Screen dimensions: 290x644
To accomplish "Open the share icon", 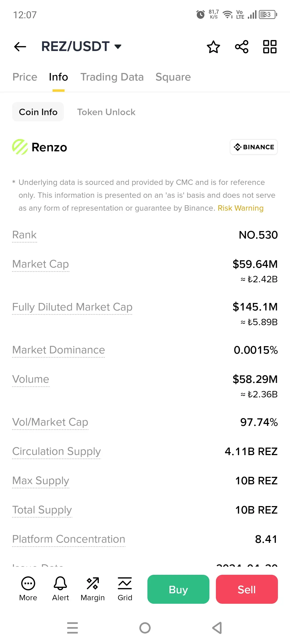I will tap(242, 47).
